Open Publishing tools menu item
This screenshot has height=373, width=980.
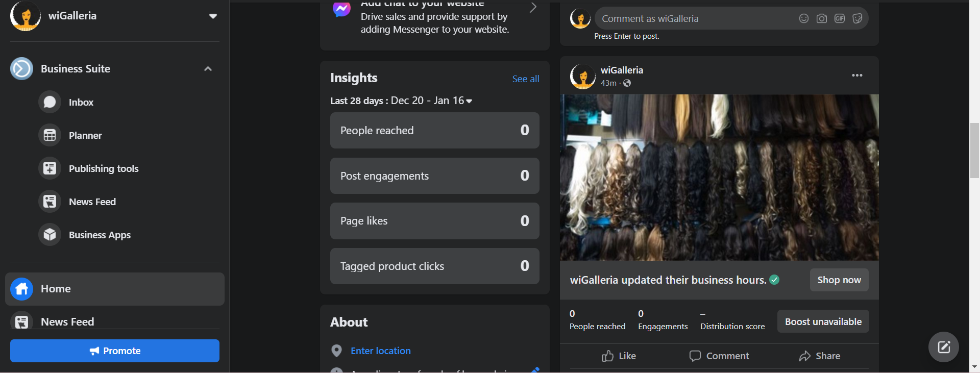pos(104,168)
